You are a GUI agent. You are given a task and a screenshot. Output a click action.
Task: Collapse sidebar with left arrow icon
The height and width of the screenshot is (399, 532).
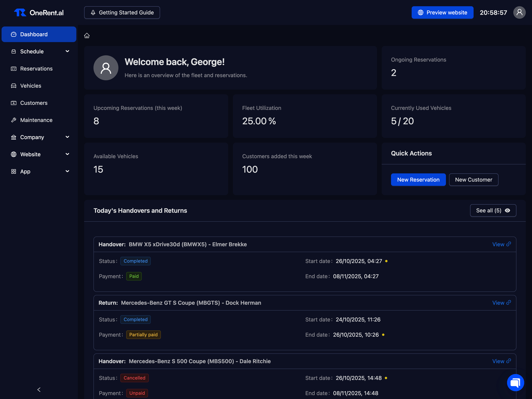pos(39,389)
